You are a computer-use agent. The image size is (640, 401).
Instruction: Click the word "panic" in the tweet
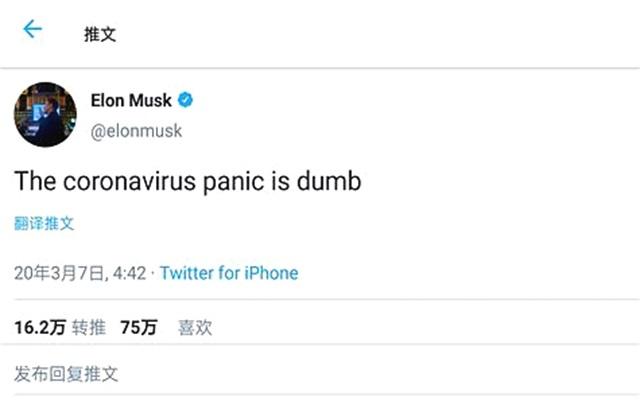click(x=236, y=182)
